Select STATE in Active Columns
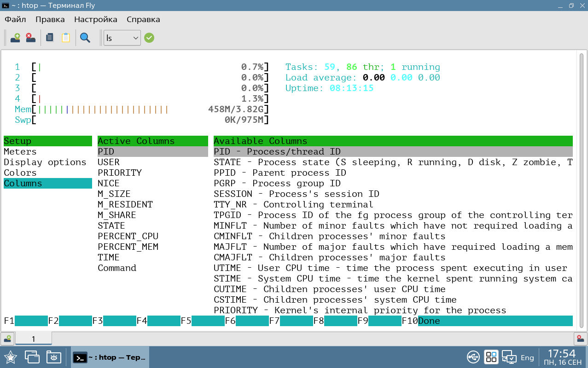The image size is (588, 368). pos(153,226)
